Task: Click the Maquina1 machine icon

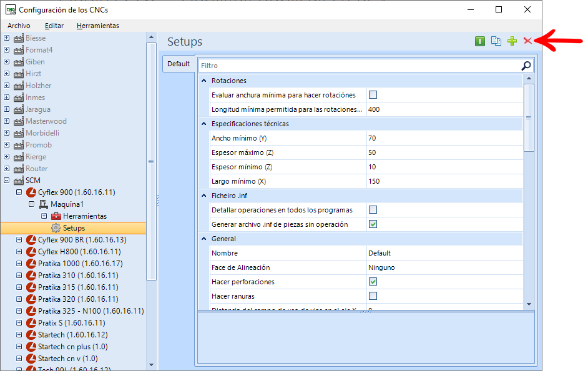Action: [x=44, y=204]
